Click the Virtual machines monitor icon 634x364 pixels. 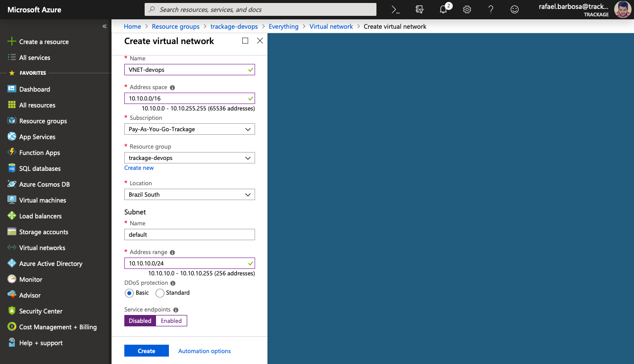12,200
